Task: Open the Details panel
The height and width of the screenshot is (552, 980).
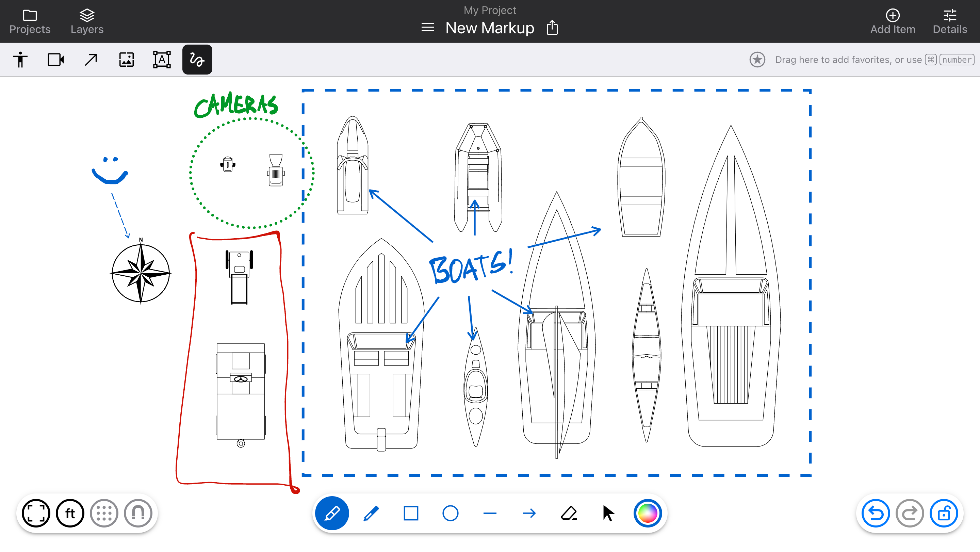Action: point(950,21)
